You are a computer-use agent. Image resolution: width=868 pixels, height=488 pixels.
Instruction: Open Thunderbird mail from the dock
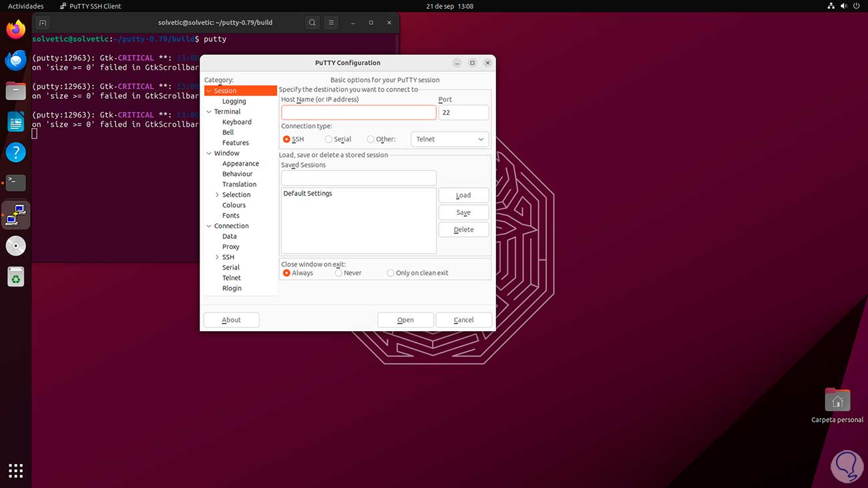(x=15, y=60)
